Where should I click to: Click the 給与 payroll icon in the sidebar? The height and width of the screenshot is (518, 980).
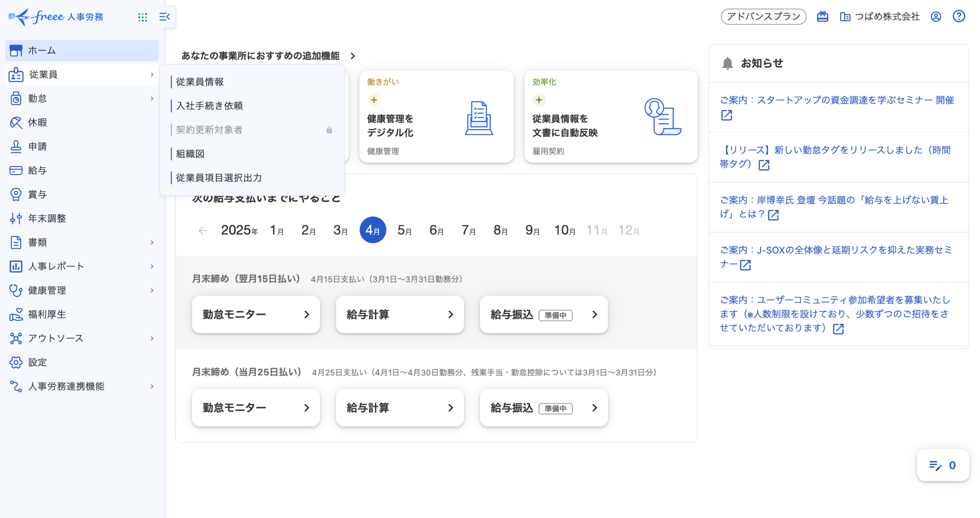pyautogui.click(x=16, y=170)
